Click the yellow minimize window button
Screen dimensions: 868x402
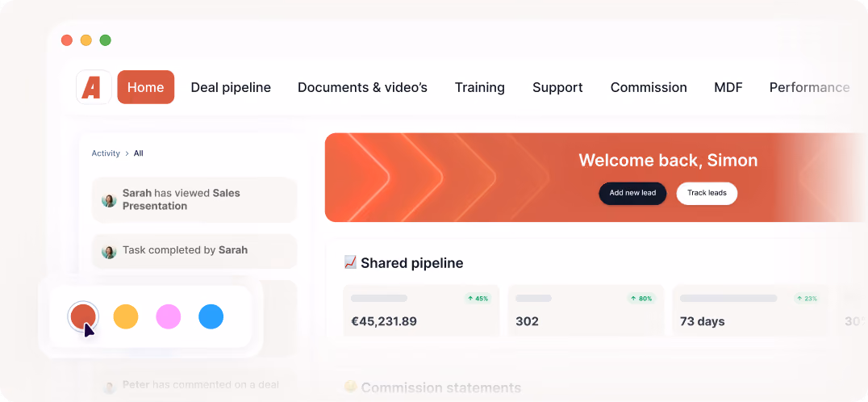(86, 40)
